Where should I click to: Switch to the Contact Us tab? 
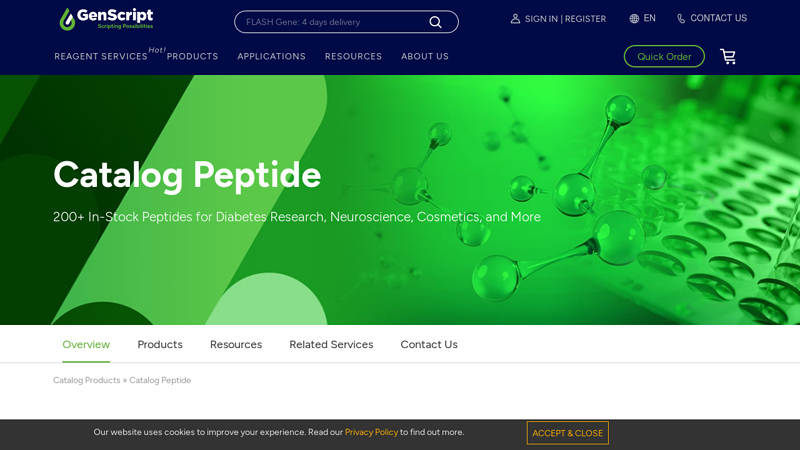coord(429,344)
